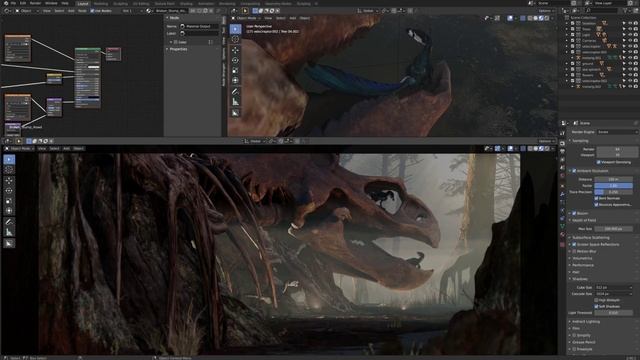
Task: Open Object menu in upper viewport header
Action: [305, 18]
